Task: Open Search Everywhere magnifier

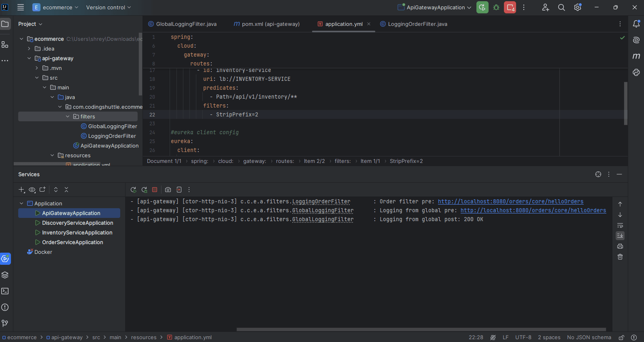Action: [561, 7]
